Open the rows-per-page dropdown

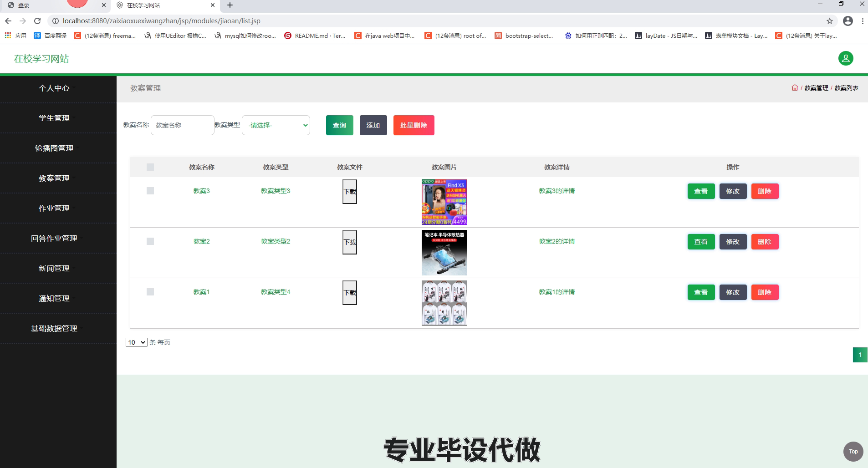[x=137, y=342]
